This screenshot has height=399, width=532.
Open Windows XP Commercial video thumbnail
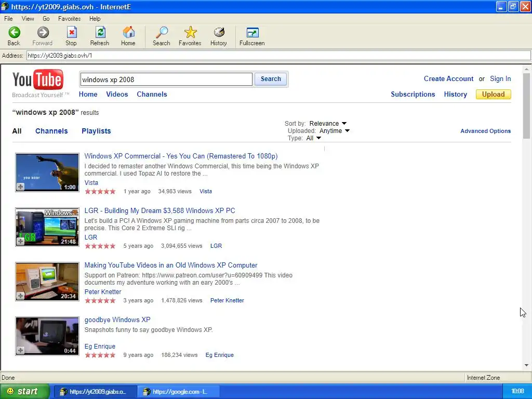pos(47,172)
